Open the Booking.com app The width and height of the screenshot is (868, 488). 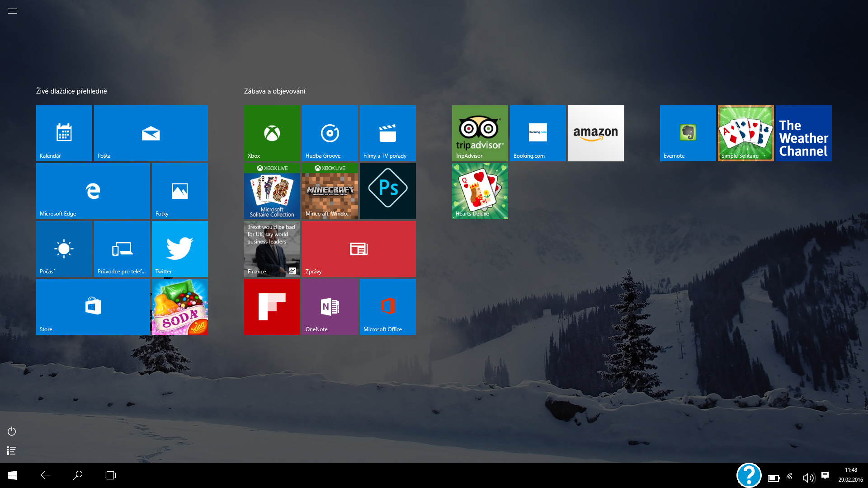(538, 133)
